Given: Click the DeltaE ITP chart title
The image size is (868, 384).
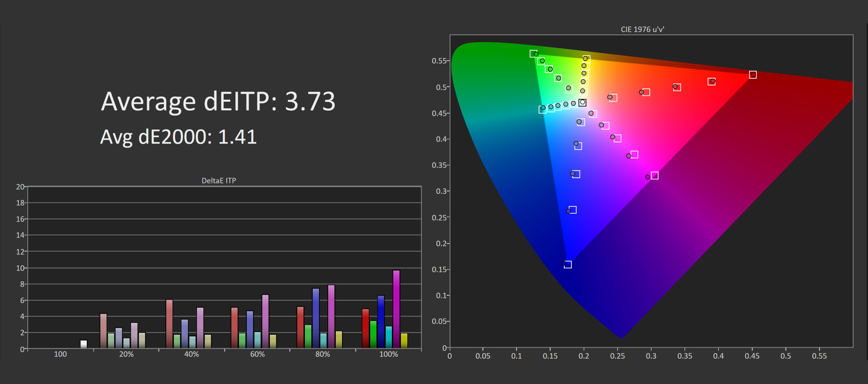Looking at the screenshot, I should click(219, 180).
